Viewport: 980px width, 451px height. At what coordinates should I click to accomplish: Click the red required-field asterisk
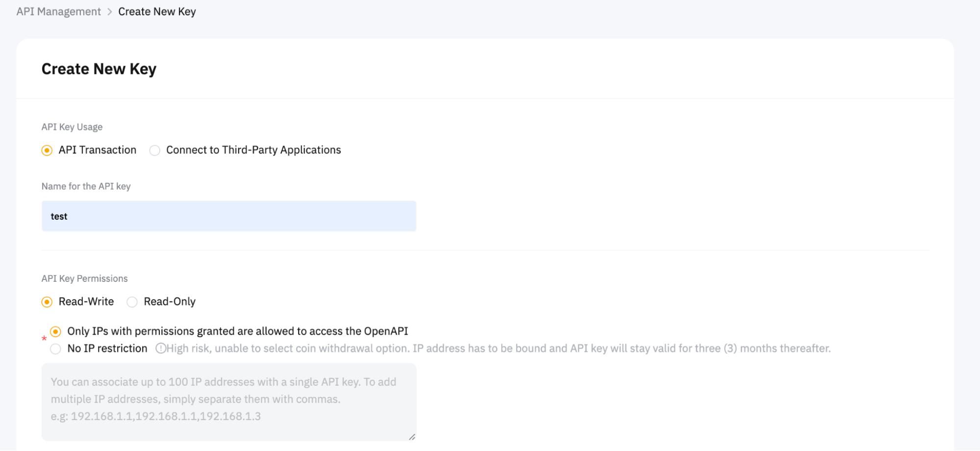coord(44,338)
